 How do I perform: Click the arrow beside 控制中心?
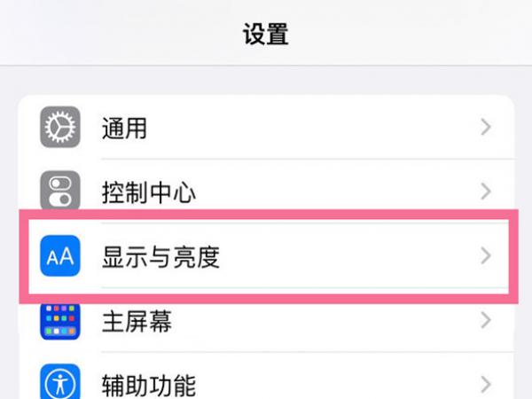pos(486,192)
